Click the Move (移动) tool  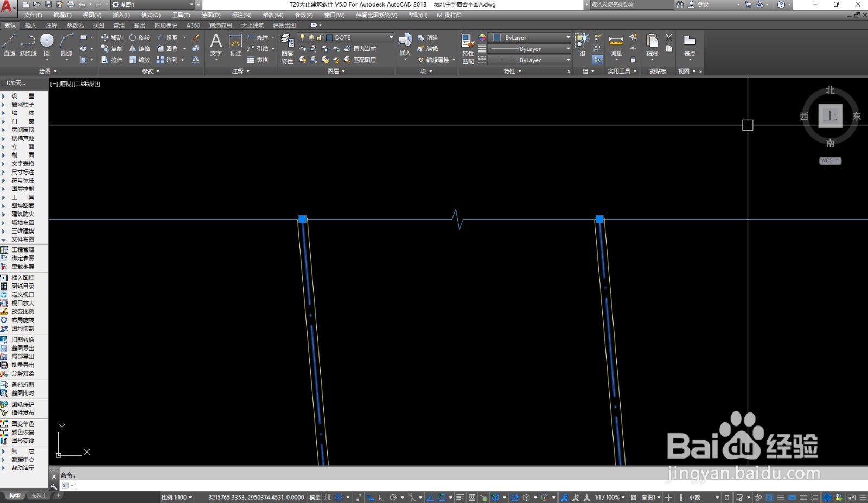(x=112, y=37)
